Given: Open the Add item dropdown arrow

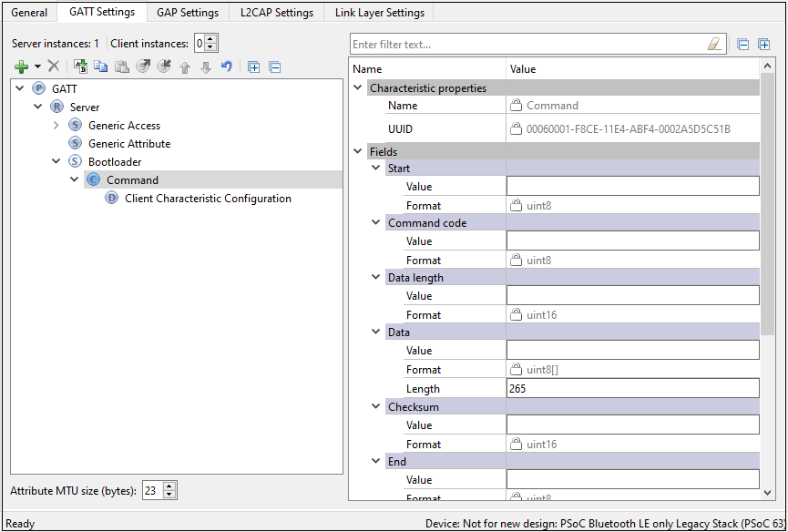Looking at the screenshot, I should pos(37,66).
